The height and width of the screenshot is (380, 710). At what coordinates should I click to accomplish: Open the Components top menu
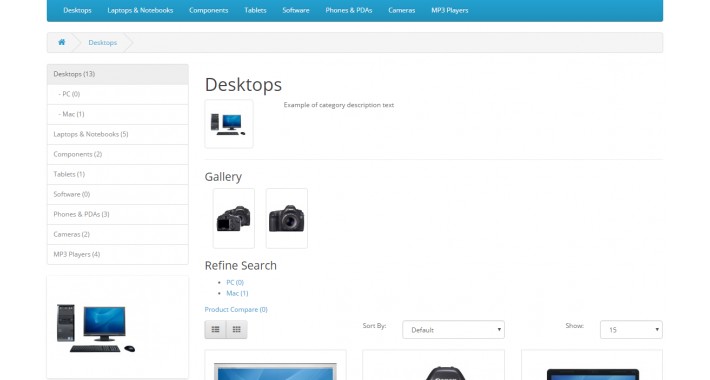click(x=209, y=10)
